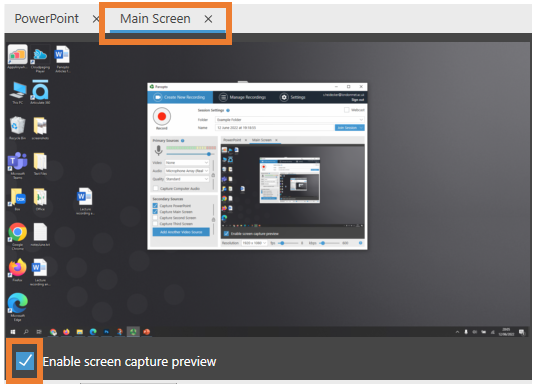Screen dimensions: 535x384
Task: Open the Settings tab in Panopto
Action: (x=293, y=97)
